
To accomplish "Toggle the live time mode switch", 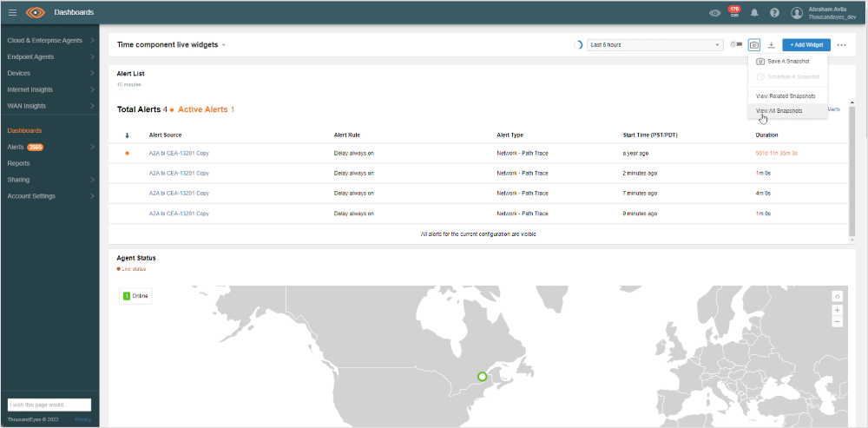I will (x=737, y=44).
